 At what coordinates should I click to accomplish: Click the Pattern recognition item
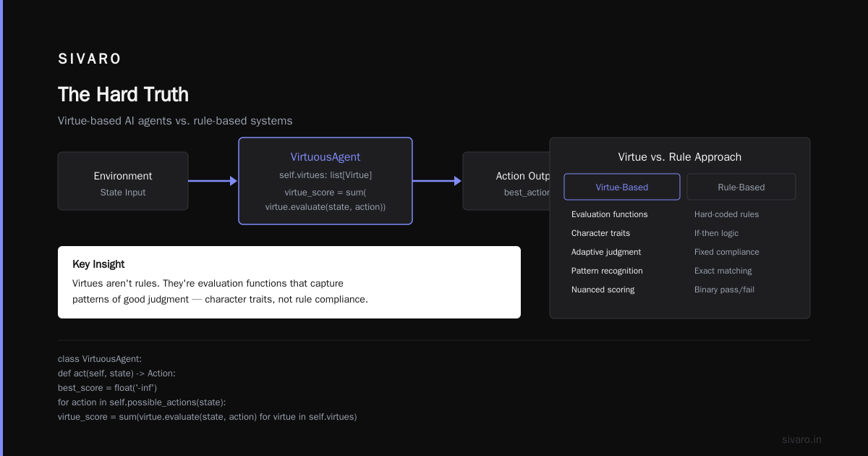tap(607, 271)
